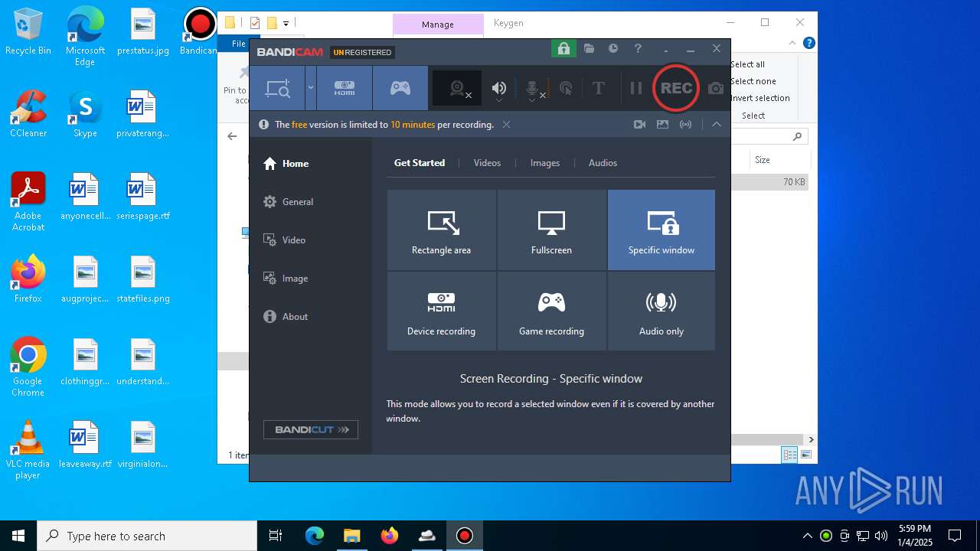Click the pause recording button
Image resolution: width=980 pixels, height=551 pixels.
pyautogui.click(x=635, y=89)
